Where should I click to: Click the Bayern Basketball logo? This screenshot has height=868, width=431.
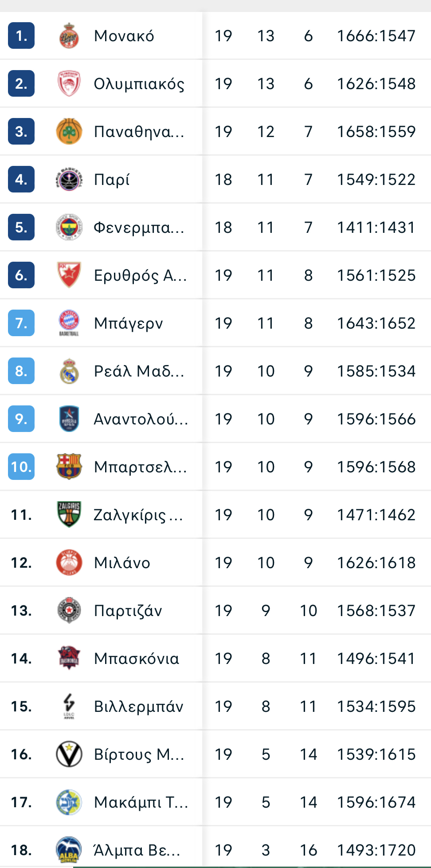click(x=69, y=323)
